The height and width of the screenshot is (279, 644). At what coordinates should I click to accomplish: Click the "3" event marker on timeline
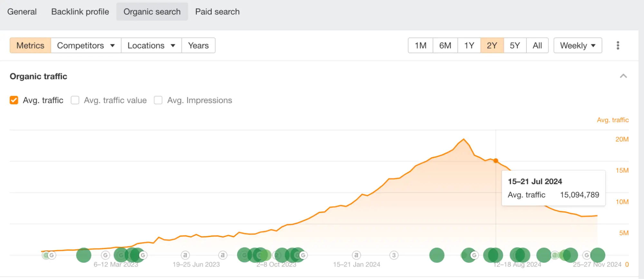pos(394,255)
